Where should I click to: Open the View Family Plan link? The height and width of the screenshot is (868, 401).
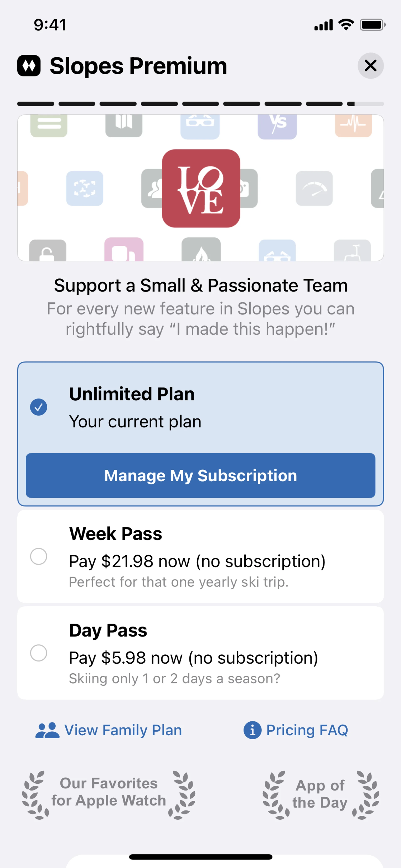[x=109, y=730]
